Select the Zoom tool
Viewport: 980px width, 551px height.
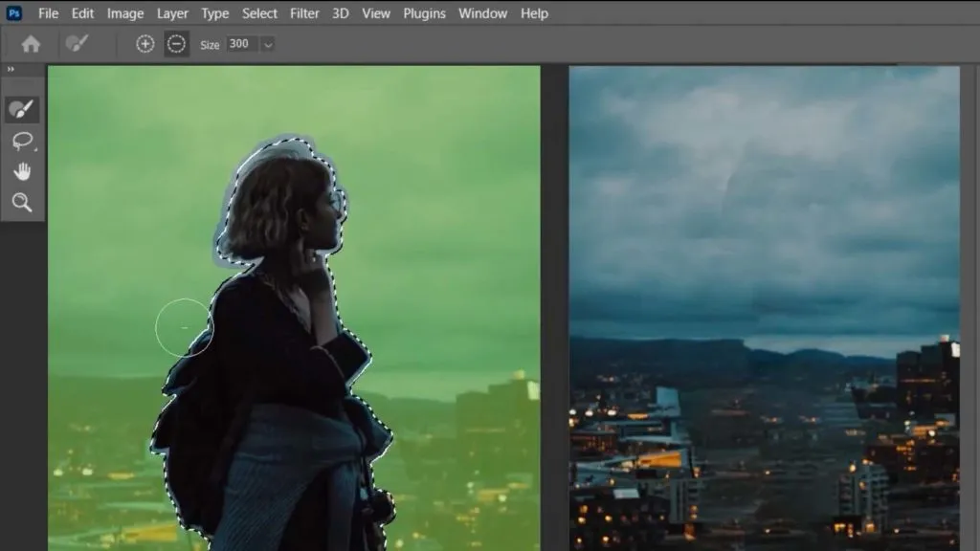pyautogui.click(x=21, y=202)
